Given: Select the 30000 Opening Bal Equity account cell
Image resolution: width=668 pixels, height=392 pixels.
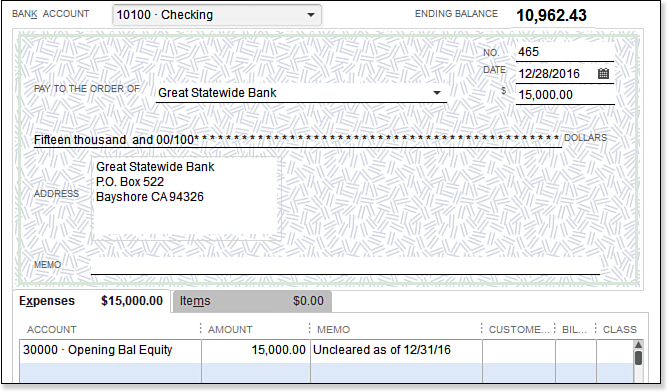Looking at the screenshot, I should click(110, 351).
